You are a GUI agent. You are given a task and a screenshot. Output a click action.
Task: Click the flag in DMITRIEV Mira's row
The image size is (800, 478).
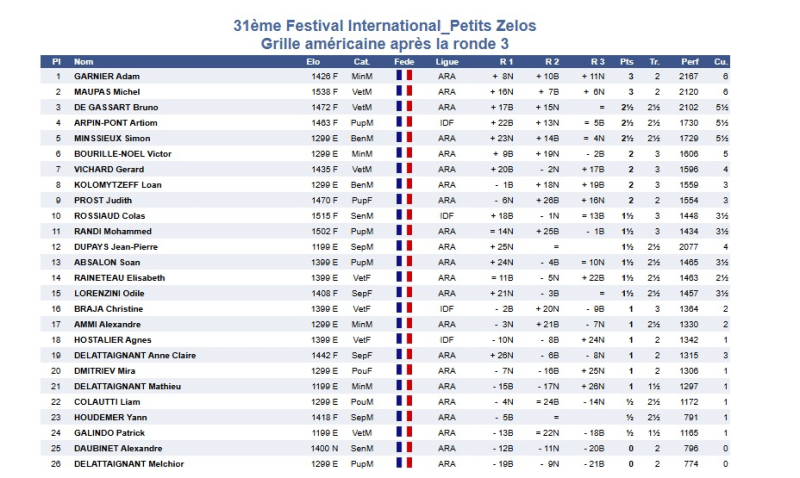pos(404,371)
